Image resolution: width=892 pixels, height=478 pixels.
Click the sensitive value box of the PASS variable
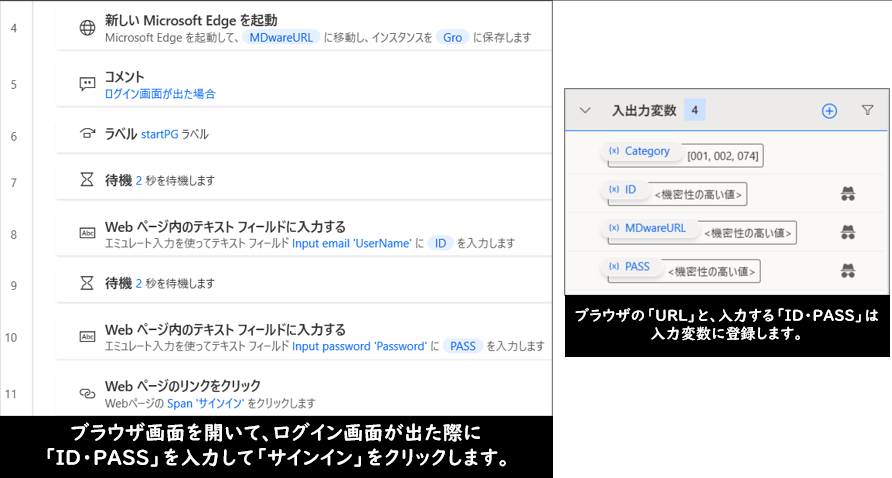[711, 272]
